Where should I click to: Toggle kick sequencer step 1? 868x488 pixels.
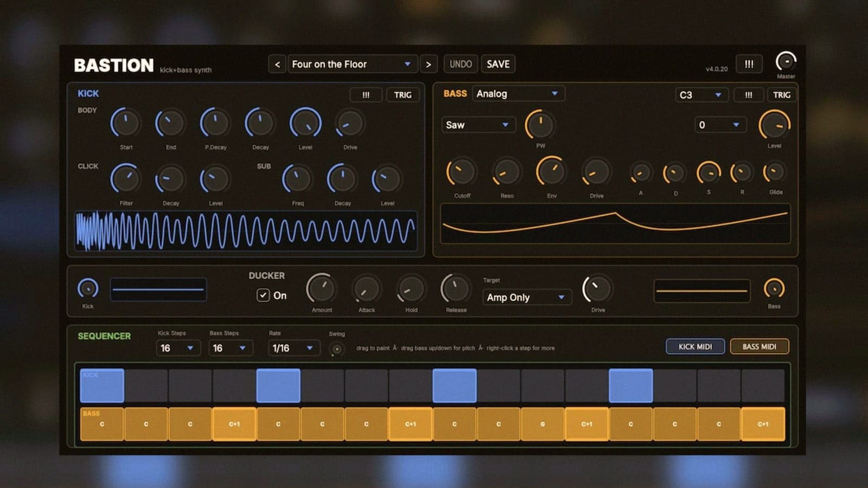(x=102, y=386)
